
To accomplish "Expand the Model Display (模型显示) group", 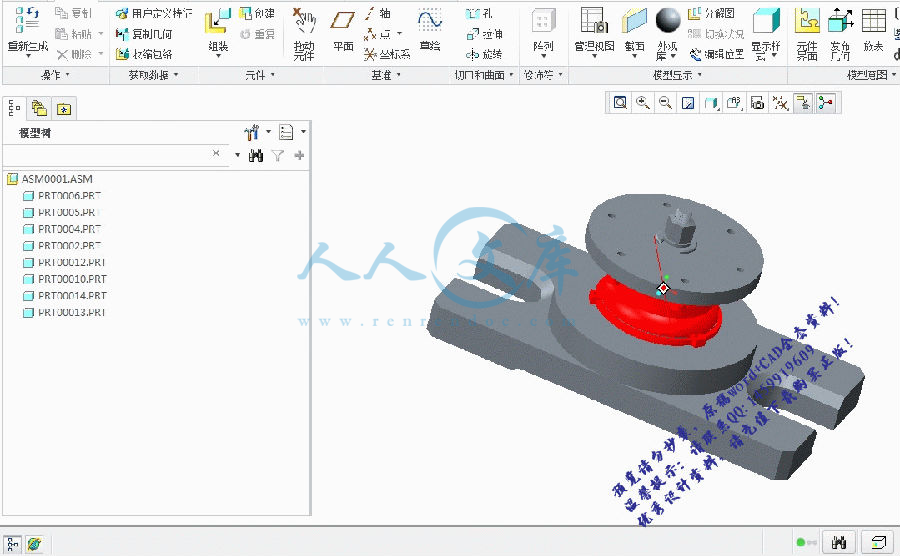I will click(x=677, y=75).
